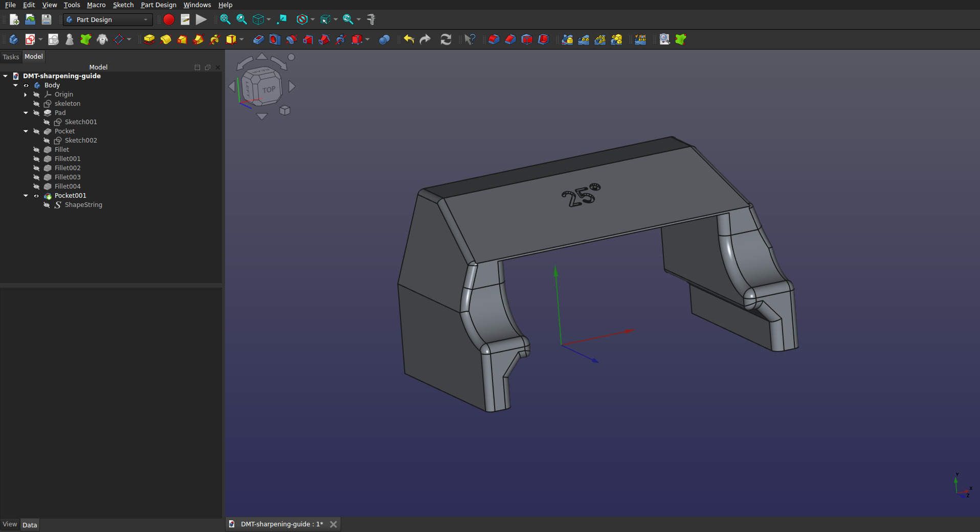The height and width of the screenshot is (532, 980).
Task: Click the blue Pocket tool icon
Action: [x=259, y=39]
